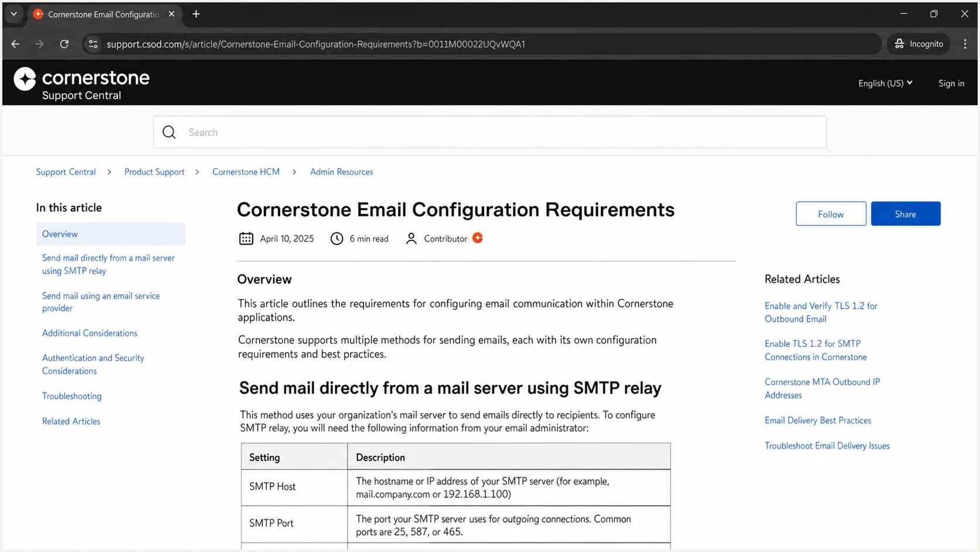This screenshot has height=552, width=980.
Task: Open Cornerstone MTA Outbound IP Addresses article
Action: [822, 388]
